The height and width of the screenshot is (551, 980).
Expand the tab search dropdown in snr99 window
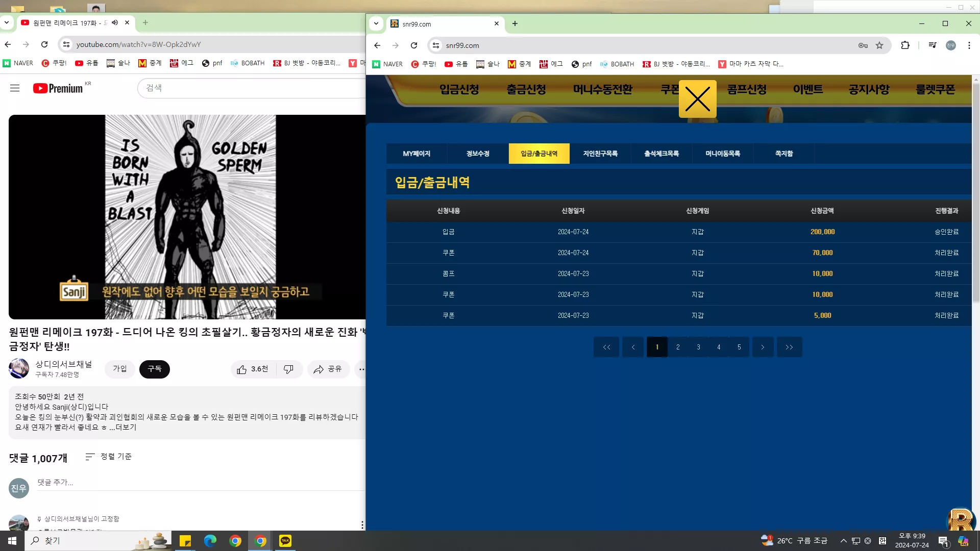(376, 23)
